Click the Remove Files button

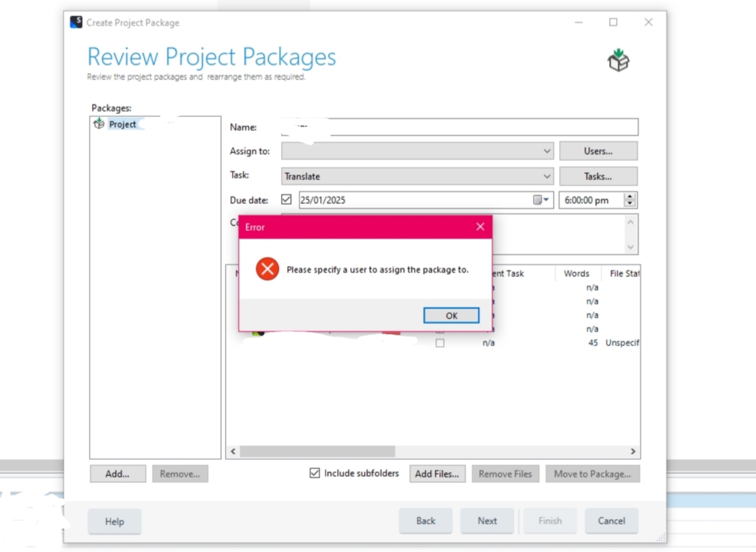505,474
